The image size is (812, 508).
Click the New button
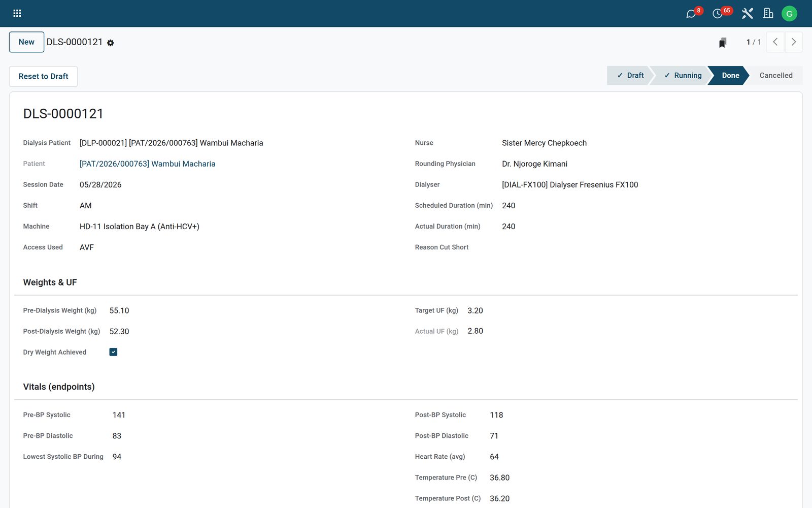[26, 42]
